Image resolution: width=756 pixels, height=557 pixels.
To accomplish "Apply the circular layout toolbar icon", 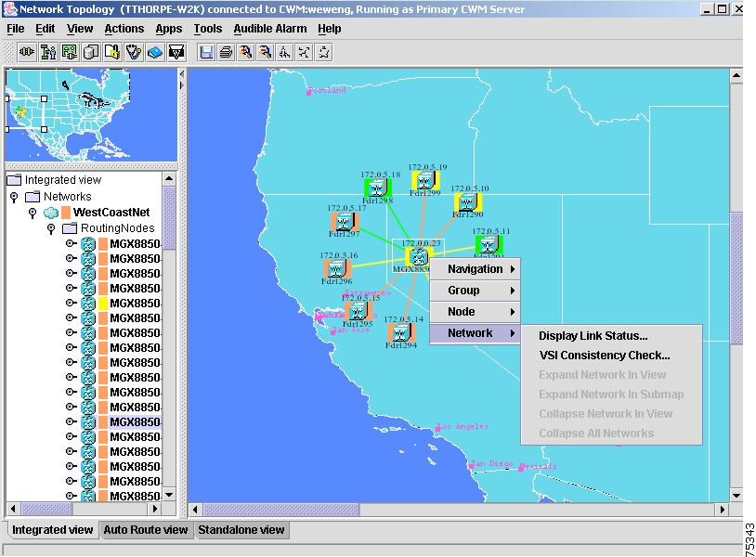I will pyautogui.click(x=324, y=52).
